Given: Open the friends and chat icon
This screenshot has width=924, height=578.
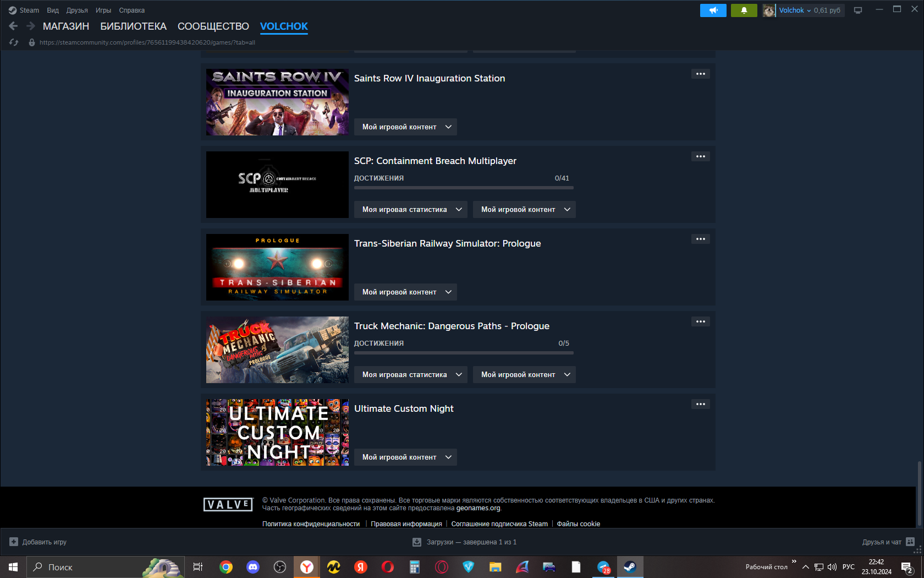Looking at the screenshot, I should click(910, 542).
